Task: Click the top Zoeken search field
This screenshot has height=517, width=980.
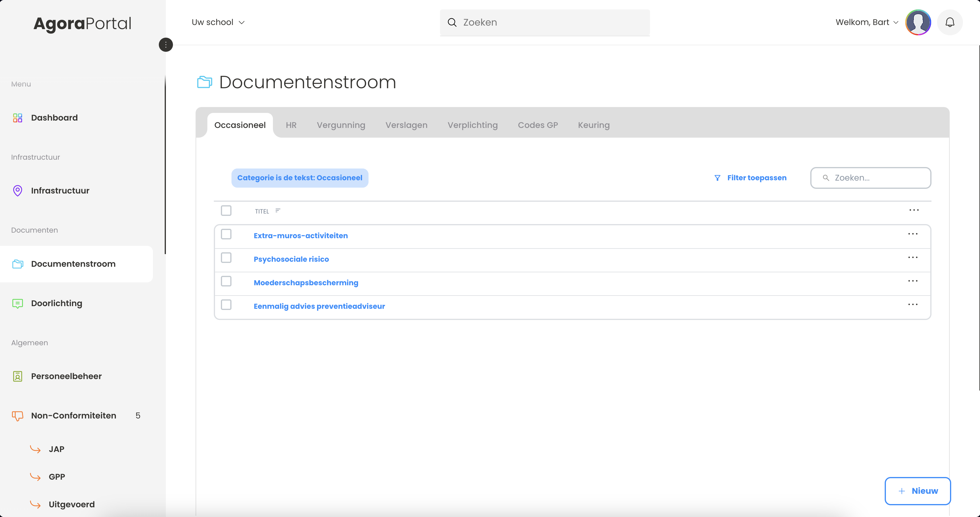Action: point(545,22)
